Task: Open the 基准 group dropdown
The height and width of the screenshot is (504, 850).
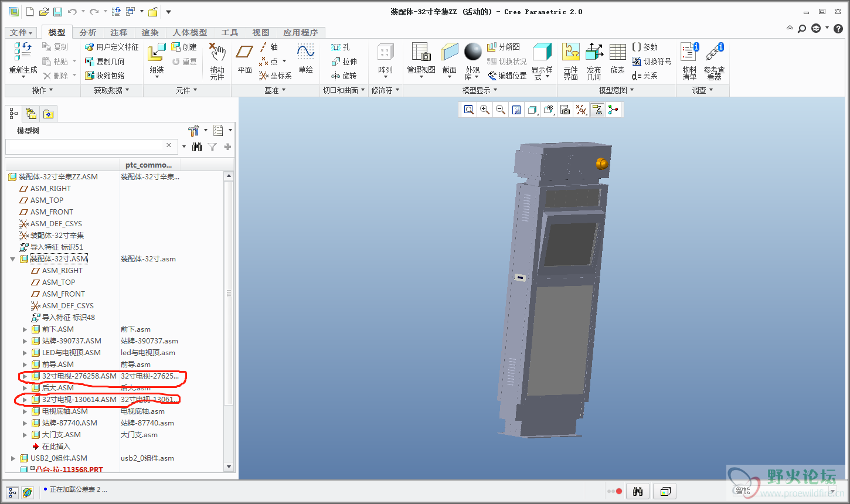Action: coord(275,90)
